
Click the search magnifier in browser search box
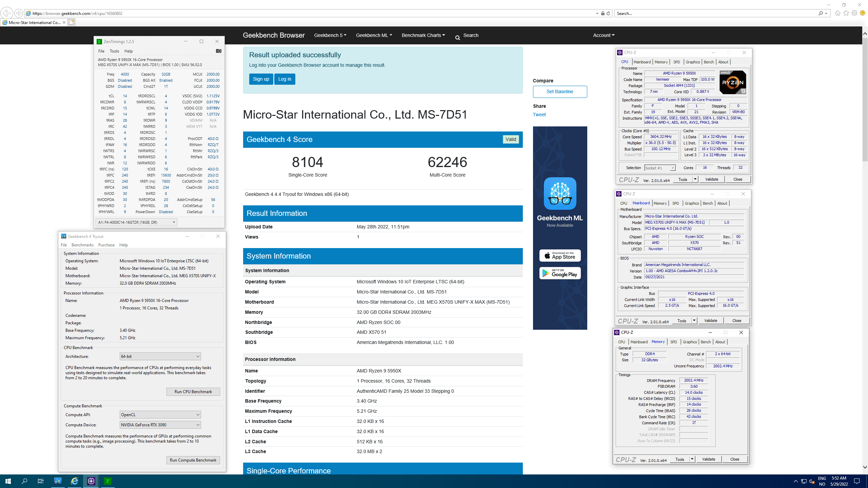click(821, 14)
